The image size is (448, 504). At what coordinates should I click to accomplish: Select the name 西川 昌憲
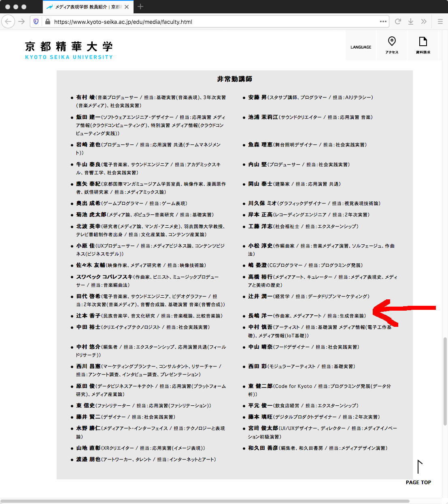(88, 366)
